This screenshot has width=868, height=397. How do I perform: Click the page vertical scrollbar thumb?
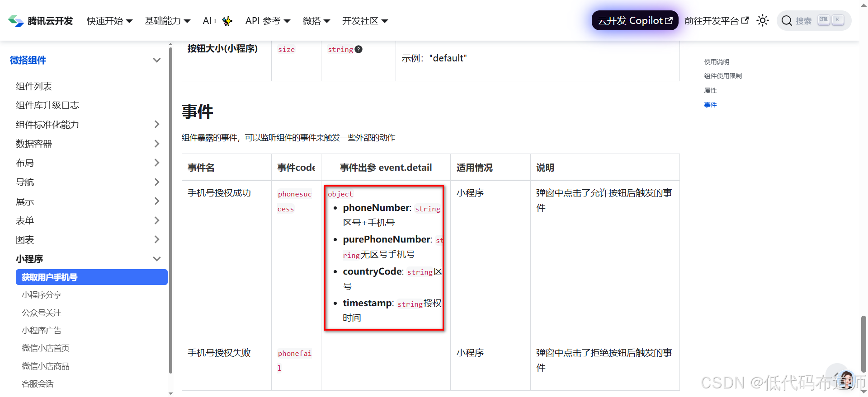tap(863, 344)
